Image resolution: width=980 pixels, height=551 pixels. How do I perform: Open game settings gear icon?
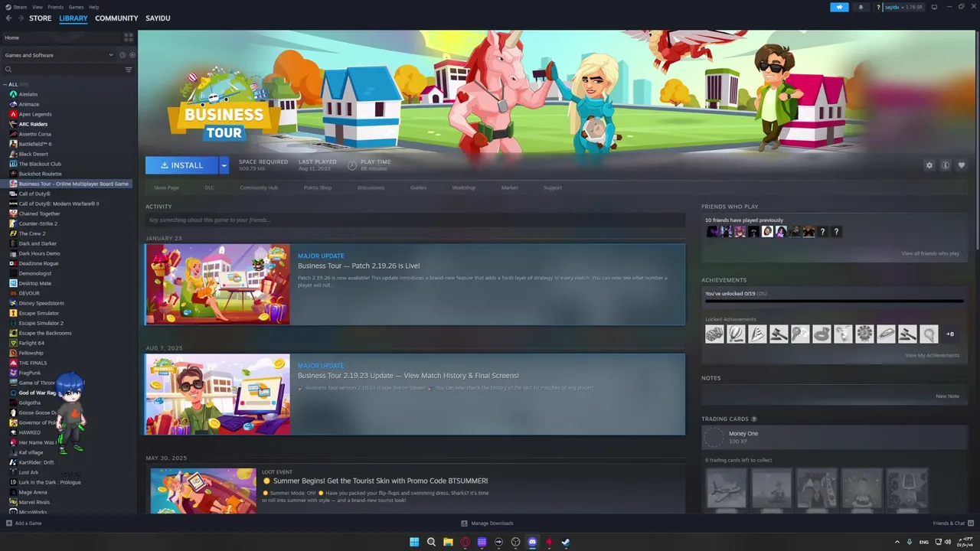[x=929, y=165]
